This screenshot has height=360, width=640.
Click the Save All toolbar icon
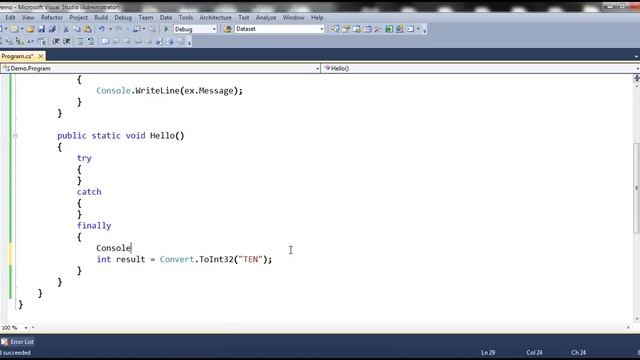pyautogui.click(x=52, y=29)
